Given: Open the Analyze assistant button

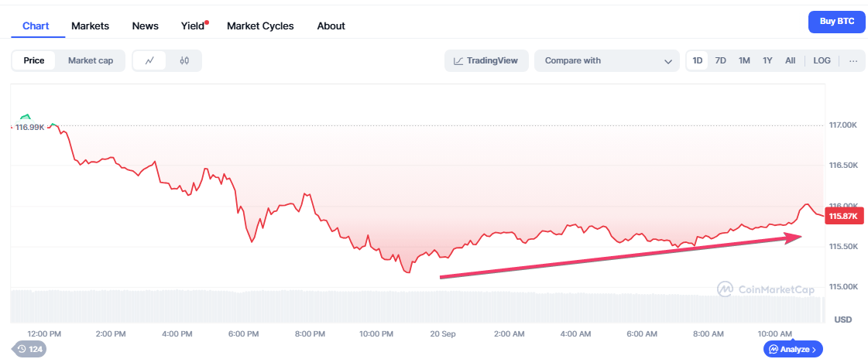Looking at the screenshot, I should point(793,349).
